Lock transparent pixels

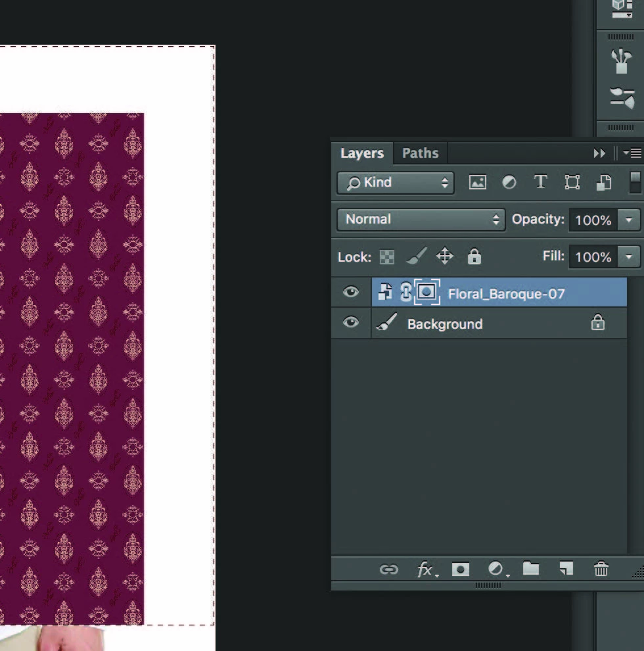(387, 257)
